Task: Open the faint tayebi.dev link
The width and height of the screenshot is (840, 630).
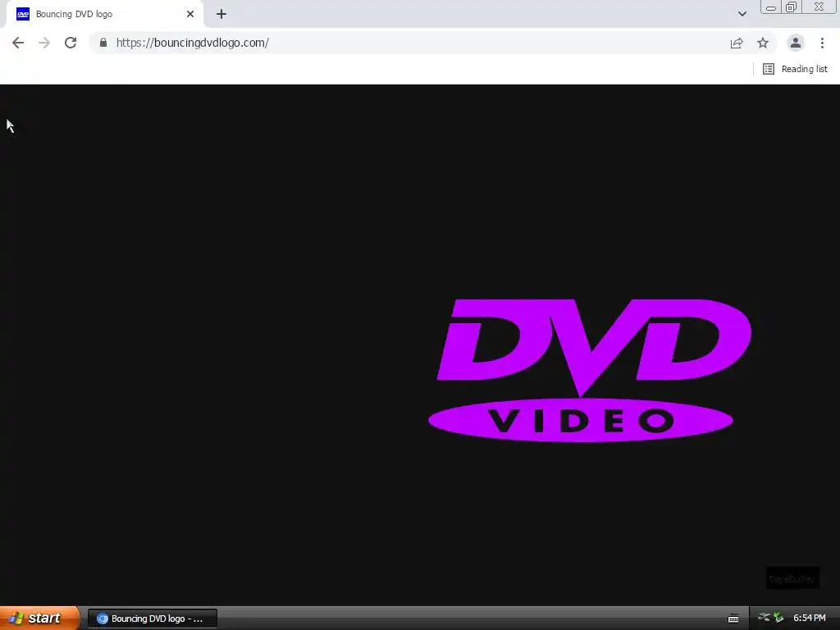Action: (792, 578)
